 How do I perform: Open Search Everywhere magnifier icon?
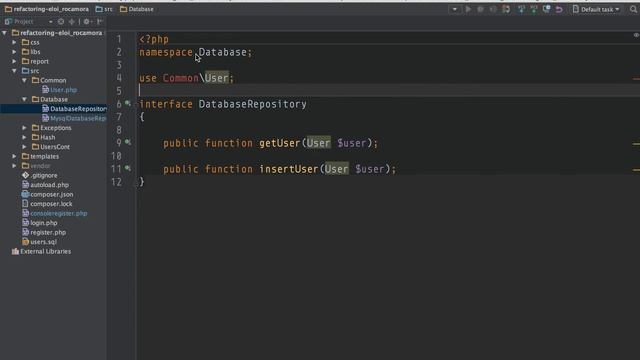tap(633, 9)
